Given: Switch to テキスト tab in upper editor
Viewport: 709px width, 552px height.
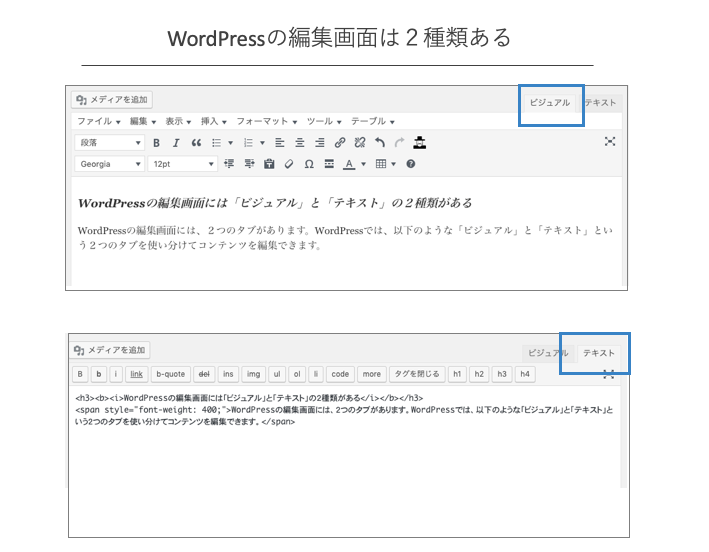Looking at the screenshot, I should (600, 103).
